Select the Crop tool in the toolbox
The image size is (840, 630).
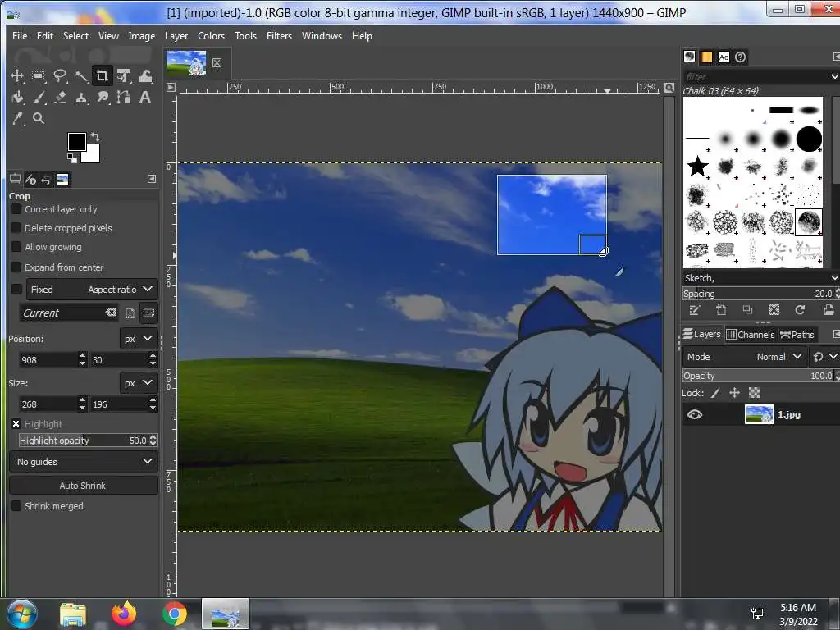tap(102, 76)
